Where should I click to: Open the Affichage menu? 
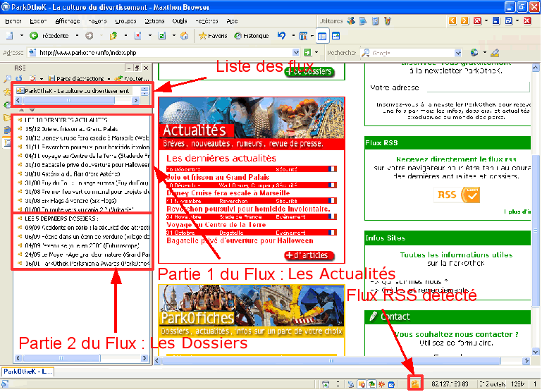click(x=68, y=21)
